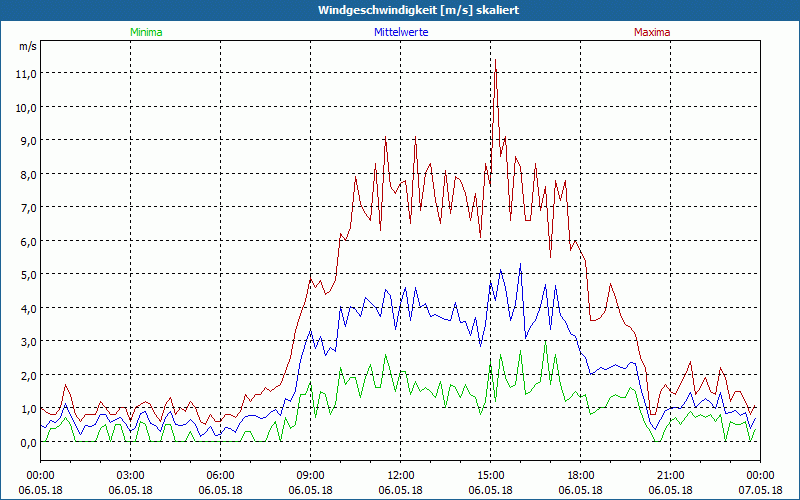This screenshot has height=500, width=800.
Task: Click the '5,0' y-axis value
Action: coord(29,274)
